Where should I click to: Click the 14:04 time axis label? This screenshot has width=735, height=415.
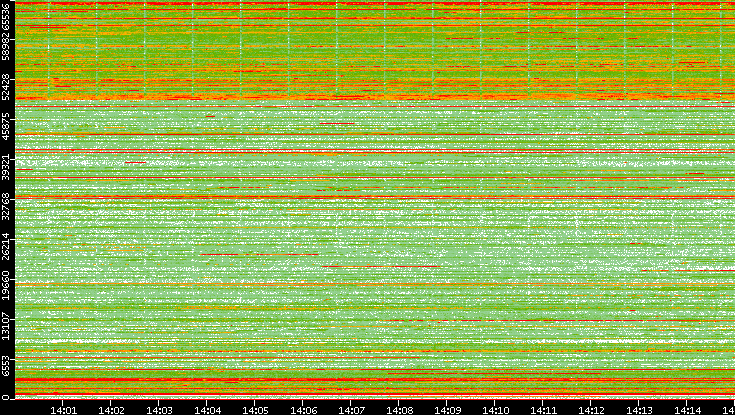coord(207,410)
